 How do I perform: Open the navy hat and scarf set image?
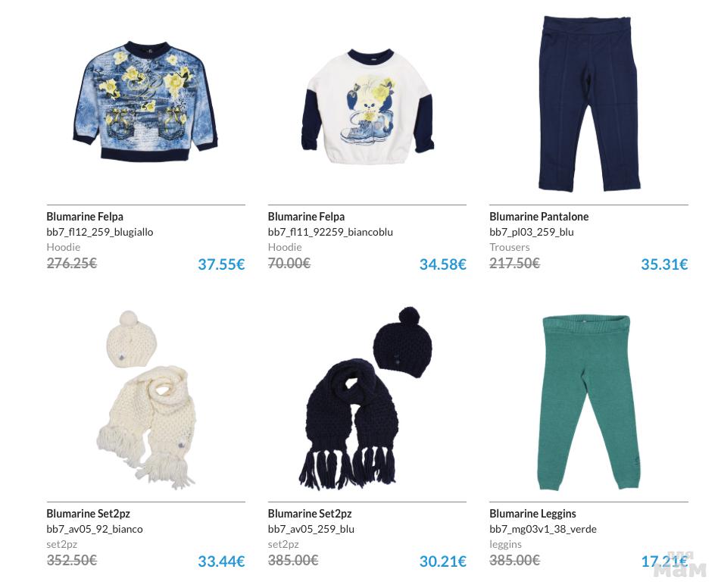(x=366, y=399)
